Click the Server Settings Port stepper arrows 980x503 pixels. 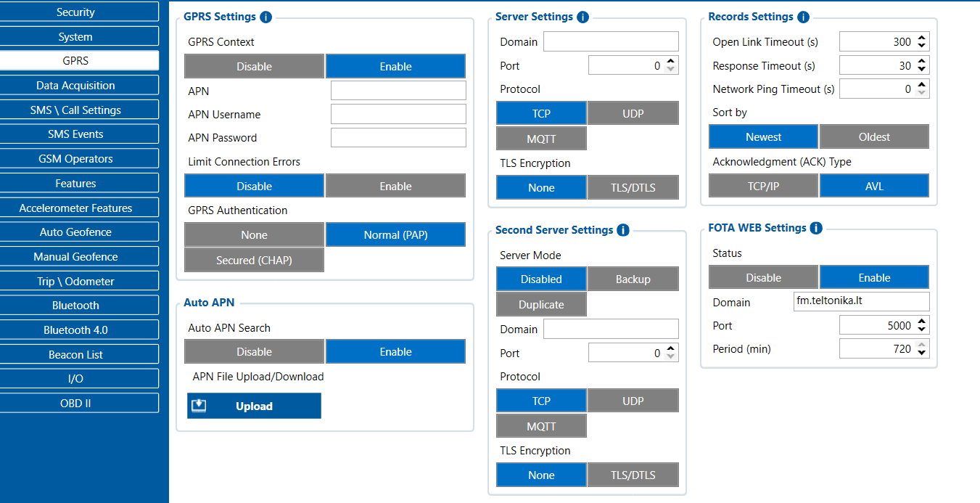tap(670, 65)
